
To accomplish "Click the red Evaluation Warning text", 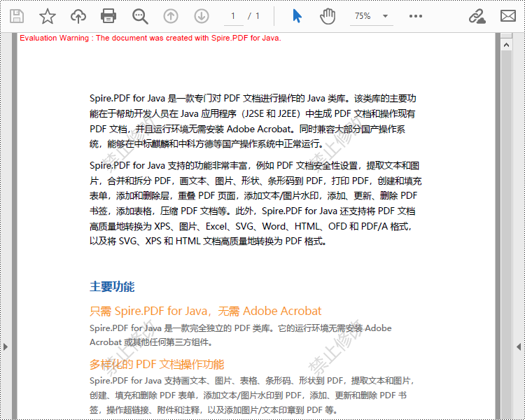I will 150,38.
